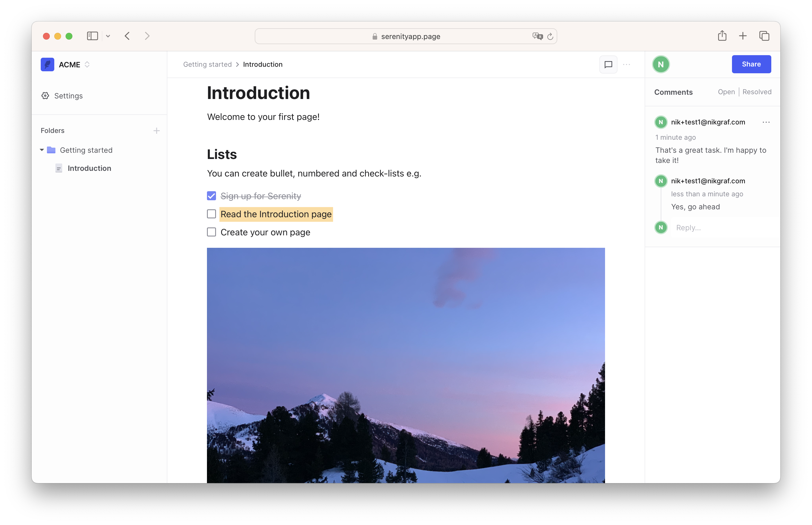812x525 pixels.
Task: Reload page with refresh icon
Action: tap(550, 36)
